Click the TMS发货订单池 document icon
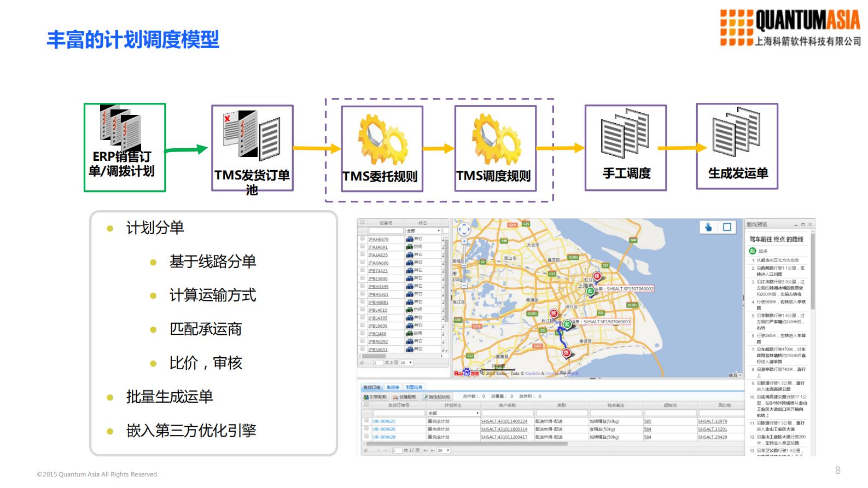This screenshot has width=868, height=488. click(252, 136)
